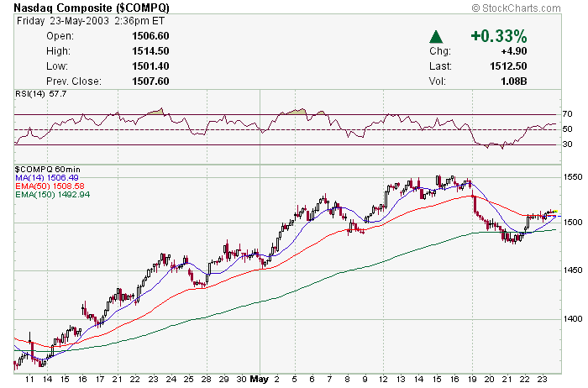Select the Prev. Close value 1507.60
The width and height of the screenshot is (588, 388).
(150, 81)
